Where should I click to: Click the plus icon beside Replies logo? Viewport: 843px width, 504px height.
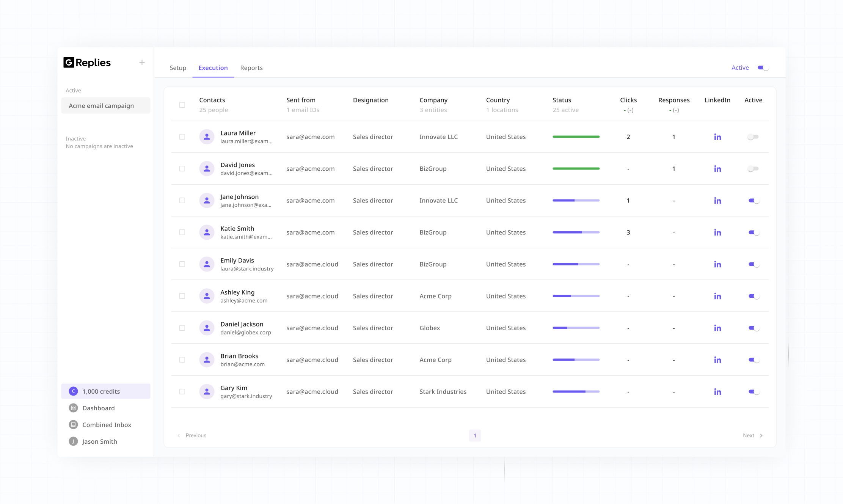pos(142,62)
